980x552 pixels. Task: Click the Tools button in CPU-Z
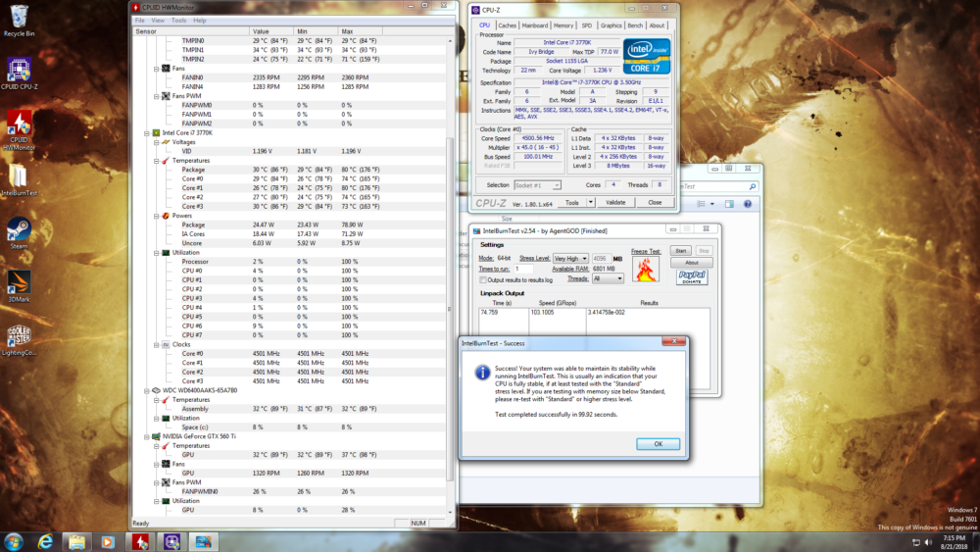click(572, 203)
